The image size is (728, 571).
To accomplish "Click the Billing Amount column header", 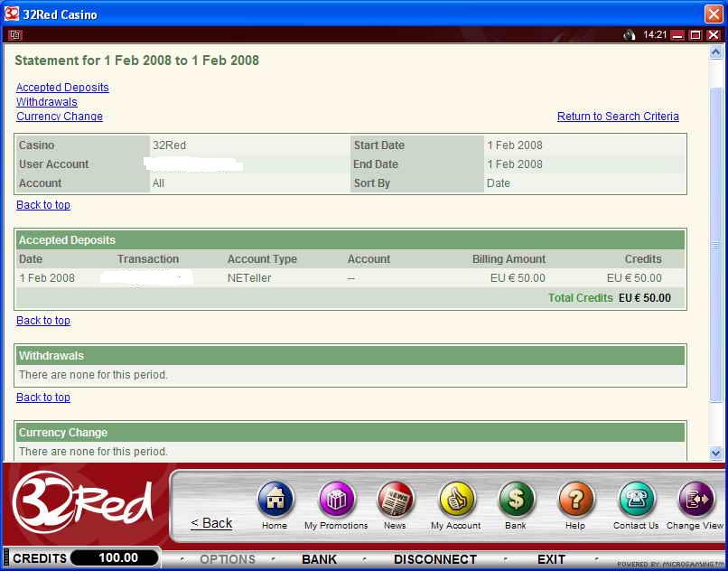I will tap(509, 258).
